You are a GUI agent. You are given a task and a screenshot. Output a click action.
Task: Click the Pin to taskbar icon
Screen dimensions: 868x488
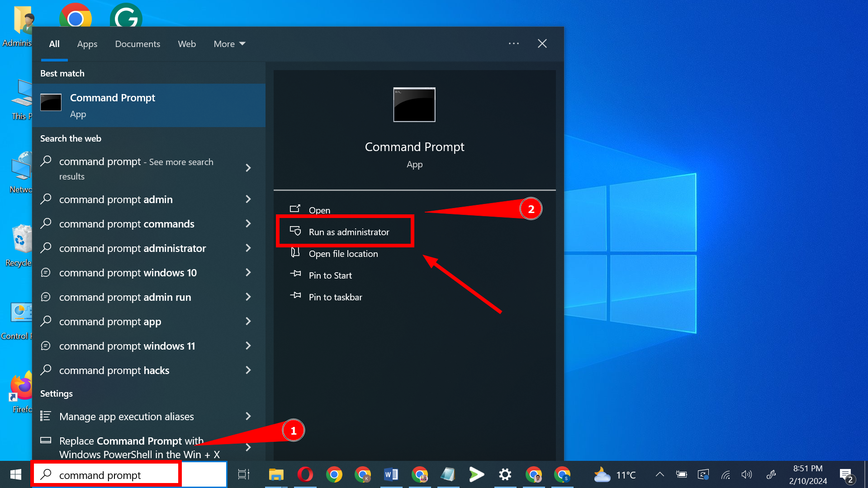point(295,297)
